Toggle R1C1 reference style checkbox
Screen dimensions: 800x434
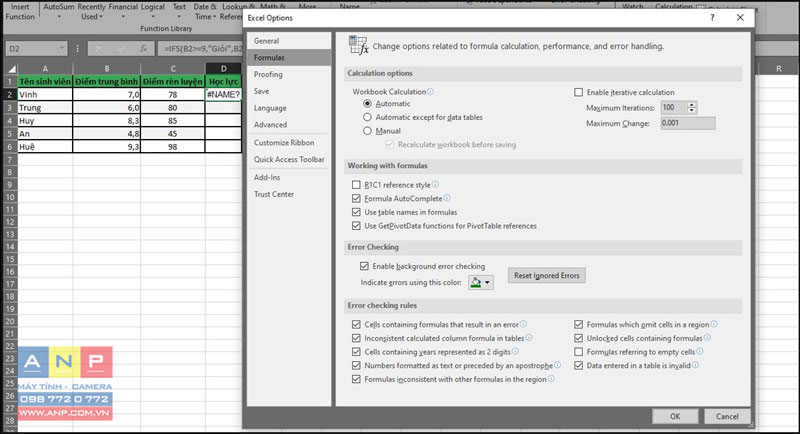(x=356, y=185)
